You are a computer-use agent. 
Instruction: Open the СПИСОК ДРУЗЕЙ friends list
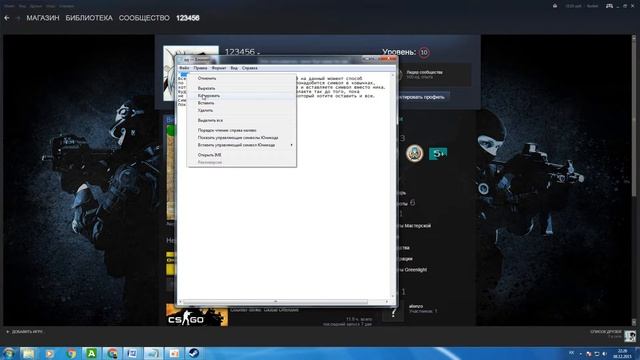point(606,332)
